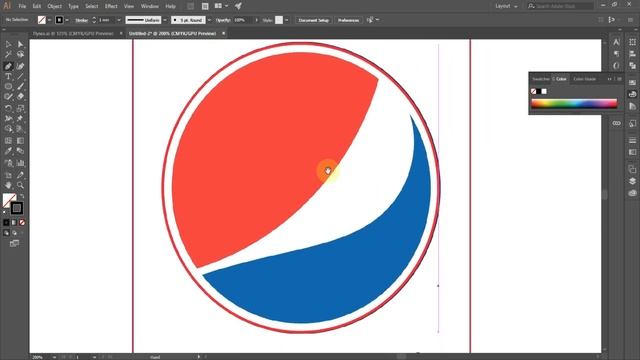Viewport: 640px width, 360px height.
Task: Open the stroke weight dropdown
Action: pyautogui.click(x=119, y=20)
